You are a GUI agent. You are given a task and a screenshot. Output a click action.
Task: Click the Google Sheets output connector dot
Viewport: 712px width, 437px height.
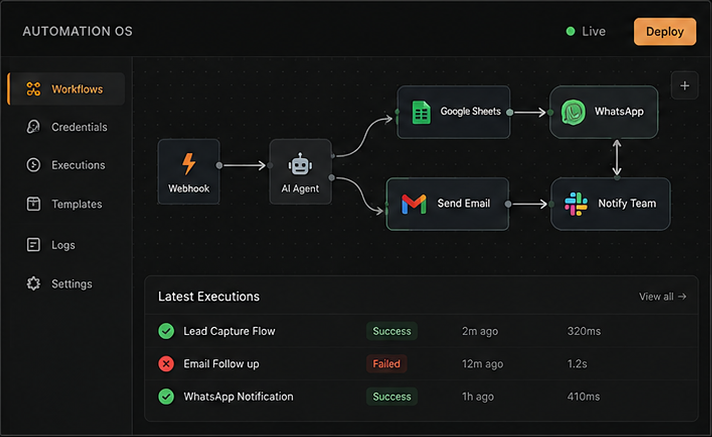[510, 112]
